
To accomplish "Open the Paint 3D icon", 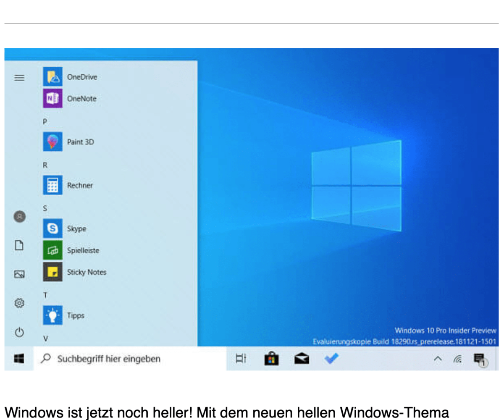I will coord(53,142).
